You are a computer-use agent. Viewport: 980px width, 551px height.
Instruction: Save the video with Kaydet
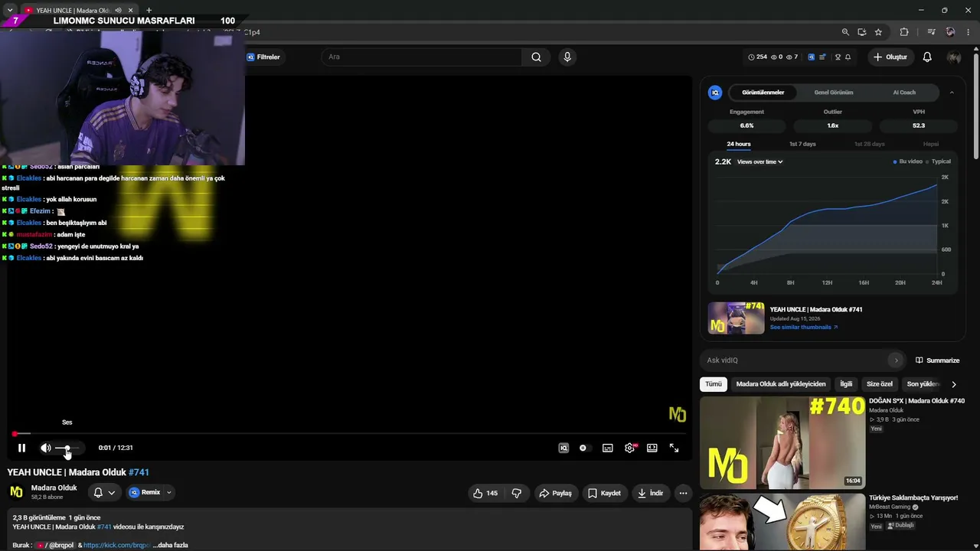tap(604, 493)
